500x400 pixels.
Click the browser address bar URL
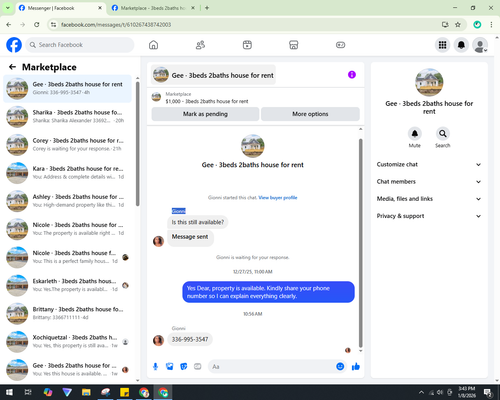tap(116, 25)
